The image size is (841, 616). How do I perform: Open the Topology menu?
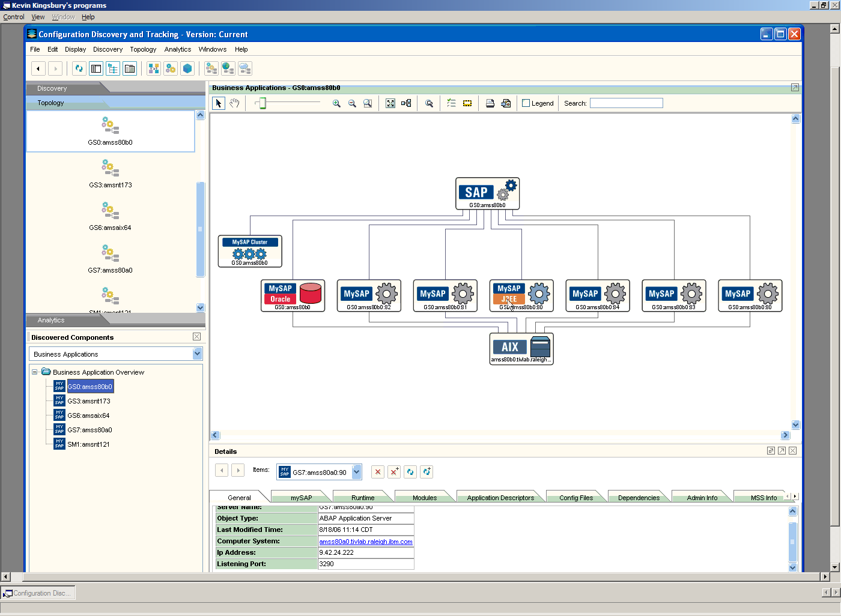143,49
